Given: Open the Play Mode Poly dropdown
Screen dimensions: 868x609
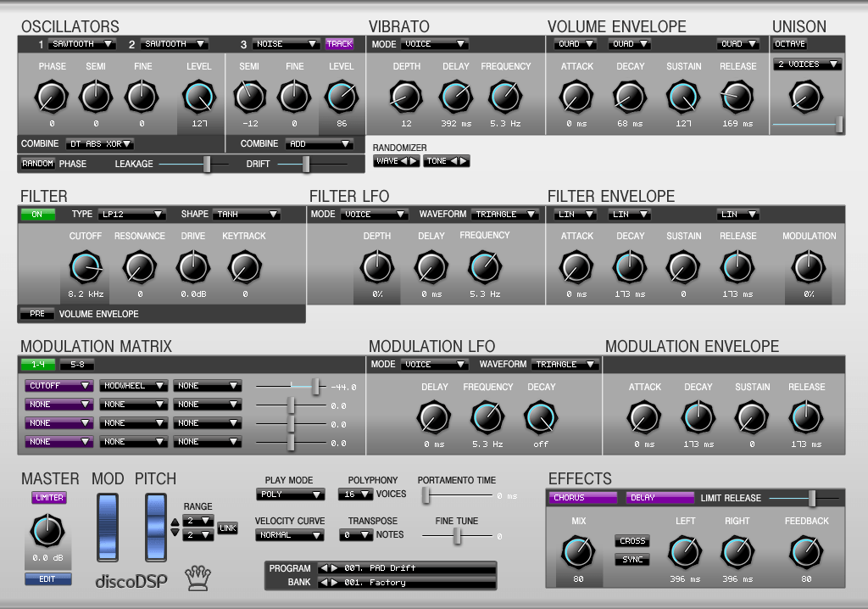Looking at the screenshot, I should click(x=290, y=494).
